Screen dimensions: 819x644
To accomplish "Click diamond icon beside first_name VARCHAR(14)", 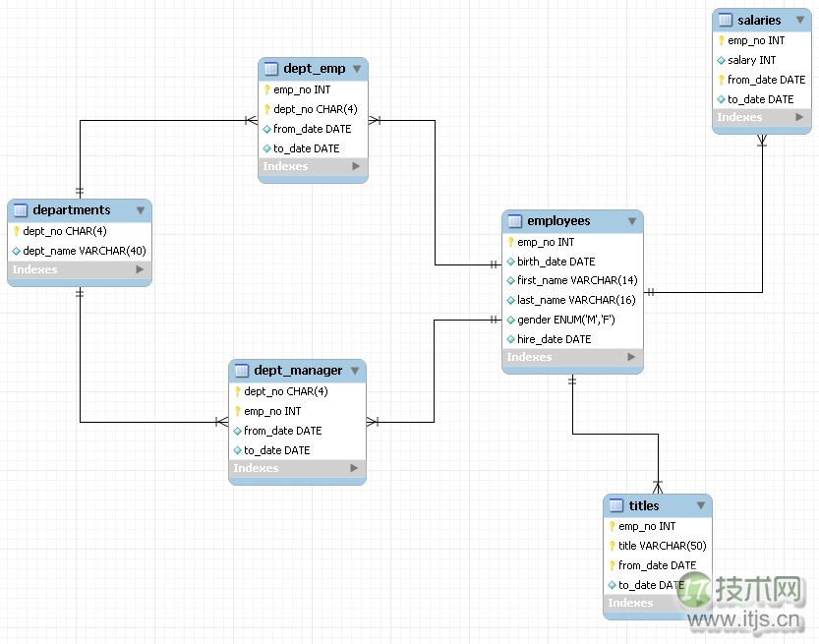I will [x=511, y=281].
